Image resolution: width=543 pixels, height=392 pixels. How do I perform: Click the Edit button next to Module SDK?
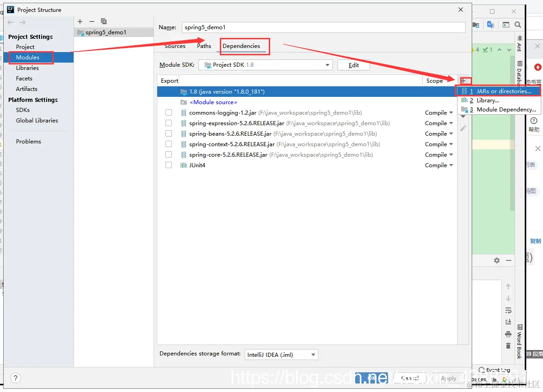pos(354,65)
